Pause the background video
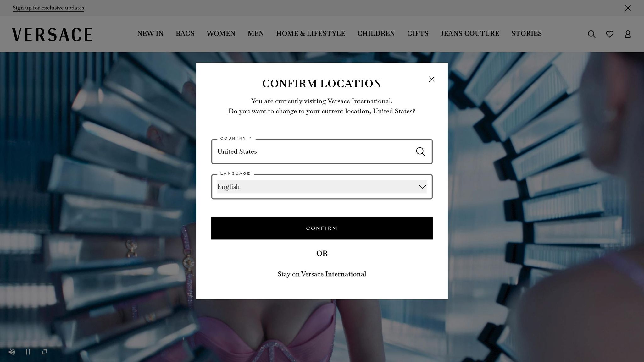This screenshot has height=362, width=644. [x=28, y=352]
